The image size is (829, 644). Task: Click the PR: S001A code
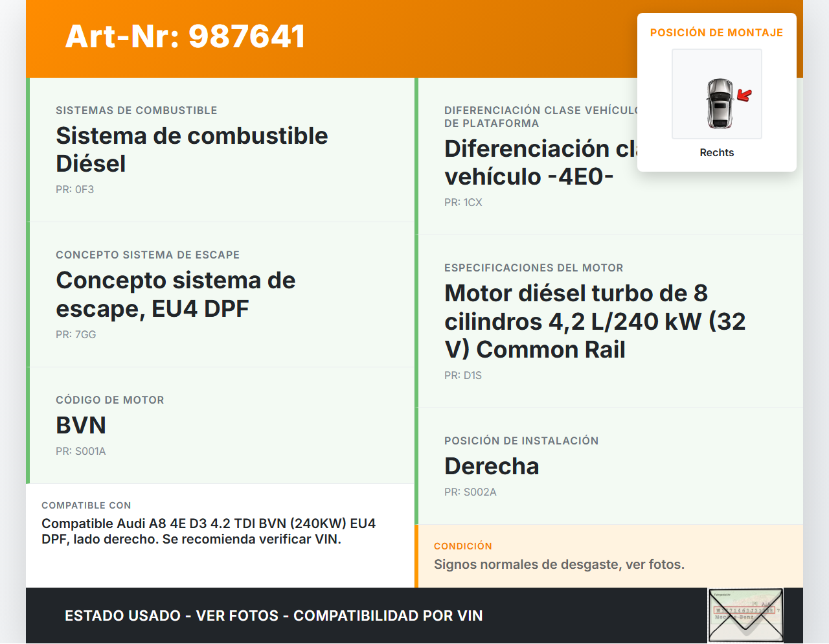coord(81,452)
